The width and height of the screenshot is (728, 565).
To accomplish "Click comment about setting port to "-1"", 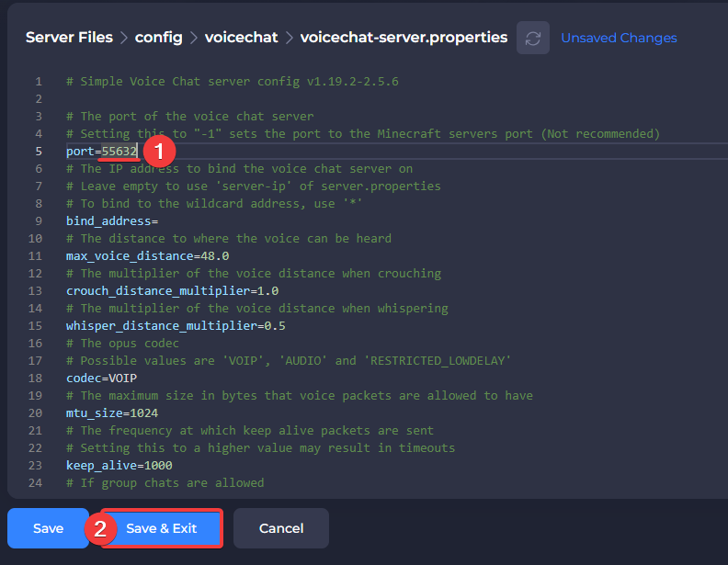I will pyautogui.click(x=362, y=133).
